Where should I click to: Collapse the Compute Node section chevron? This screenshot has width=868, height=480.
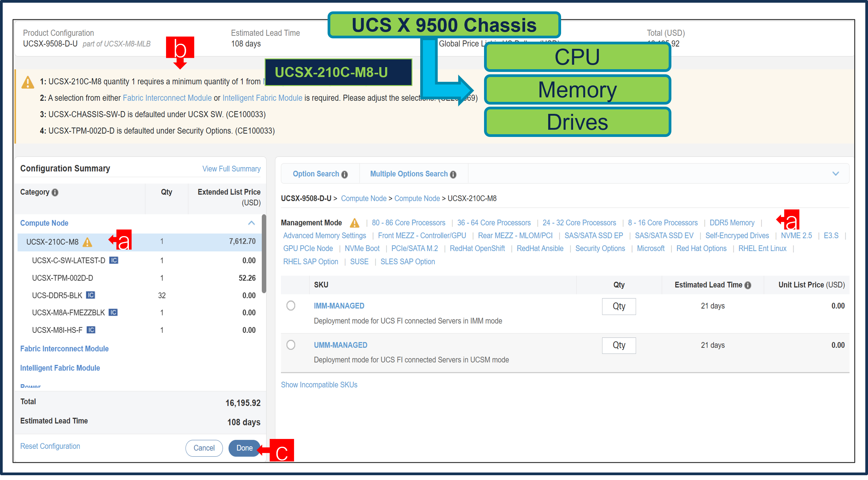(251, 223)
